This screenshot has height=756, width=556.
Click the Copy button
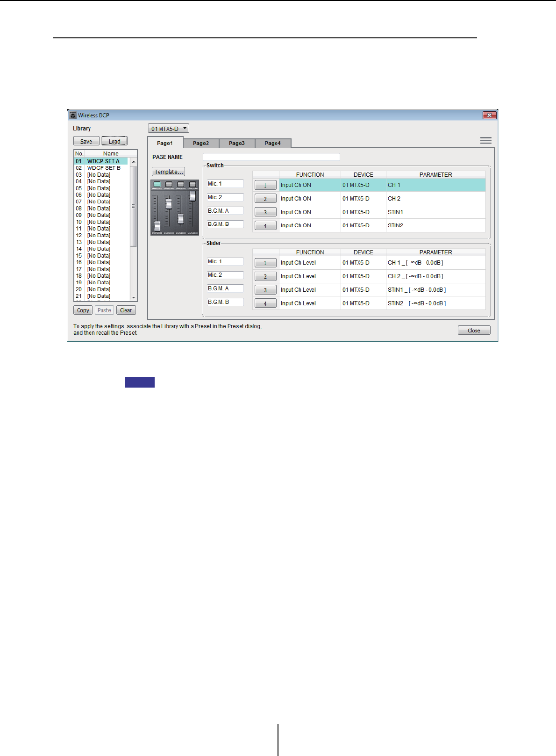click(83, 310)
